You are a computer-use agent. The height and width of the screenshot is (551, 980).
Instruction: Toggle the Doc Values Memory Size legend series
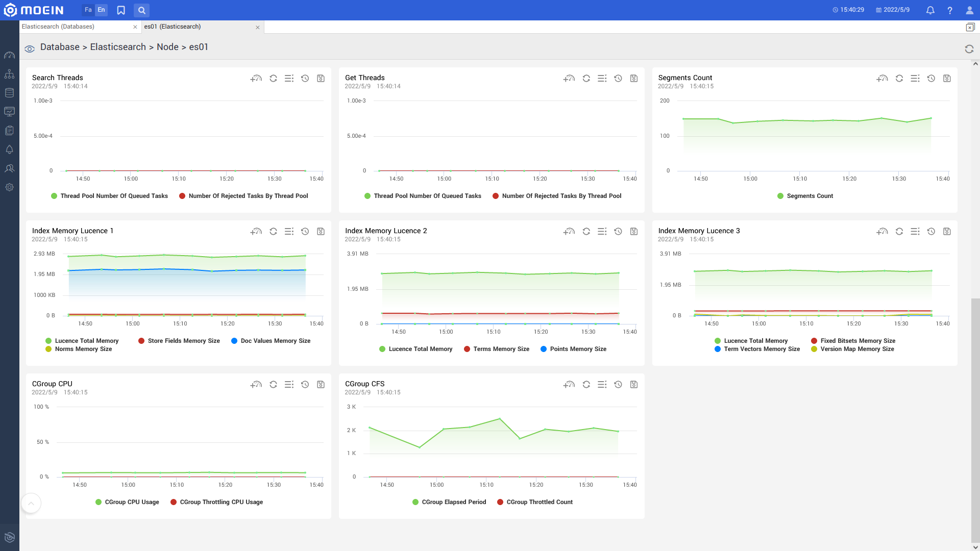(271, 341)
